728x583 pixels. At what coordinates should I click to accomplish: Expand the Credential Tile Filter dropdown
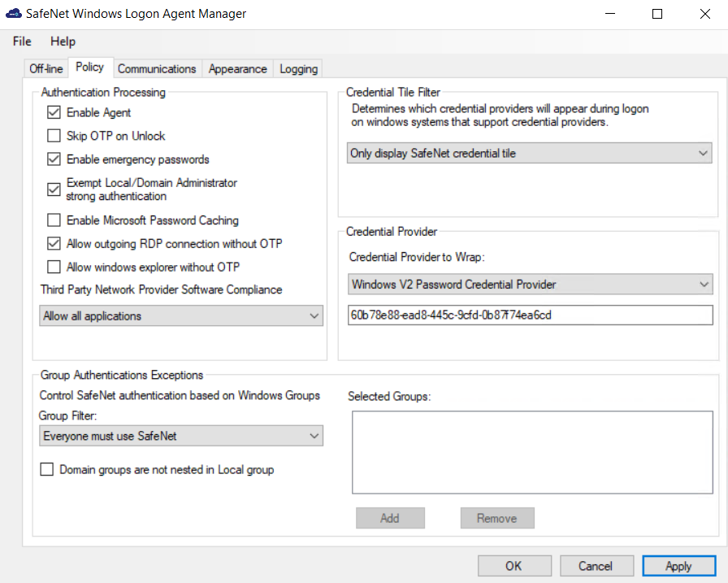[529, 154]
